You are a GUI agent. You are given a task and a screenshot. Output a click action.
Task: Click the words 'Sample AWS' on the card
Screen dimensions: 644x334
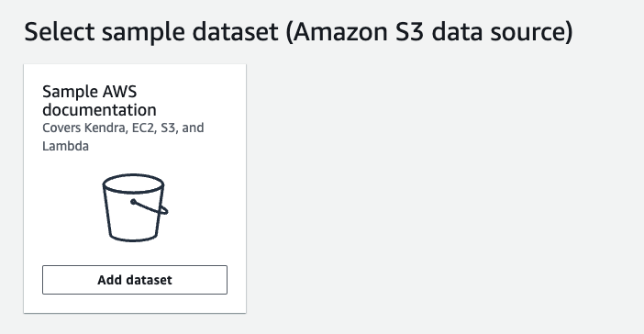click(x=90, y=92)
